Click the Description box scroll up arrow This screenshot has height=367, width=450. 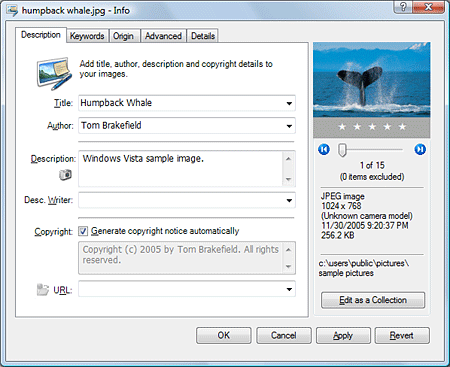[289, 159]
